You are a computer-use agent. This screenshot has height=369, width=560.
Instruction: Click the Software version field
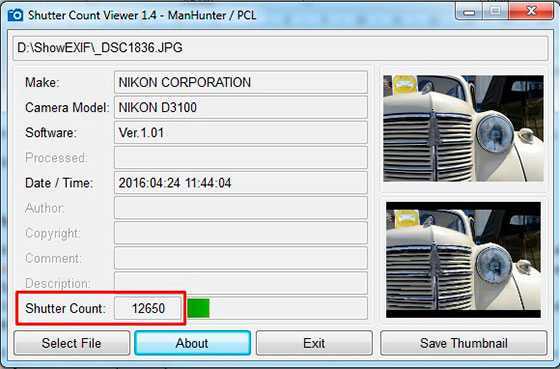click(x=241, y=133)
